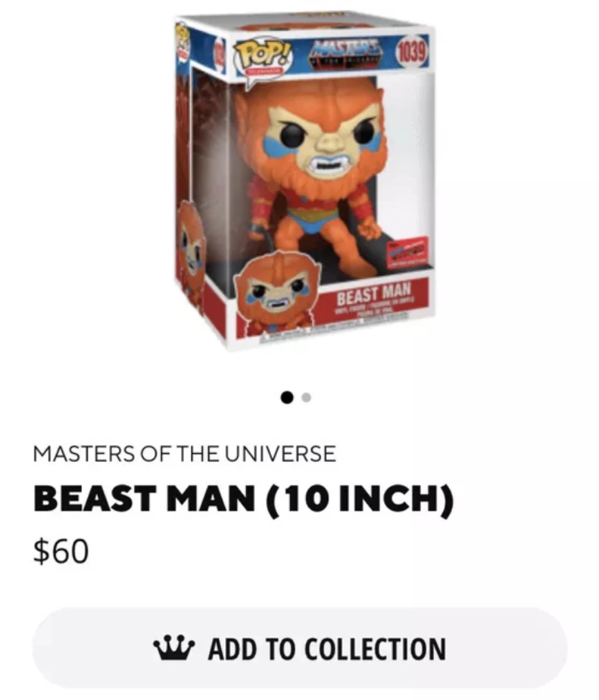The image size is (599, 700).
Task: Click the crown icon in Add to Collection
Action: tap(173, 648)
